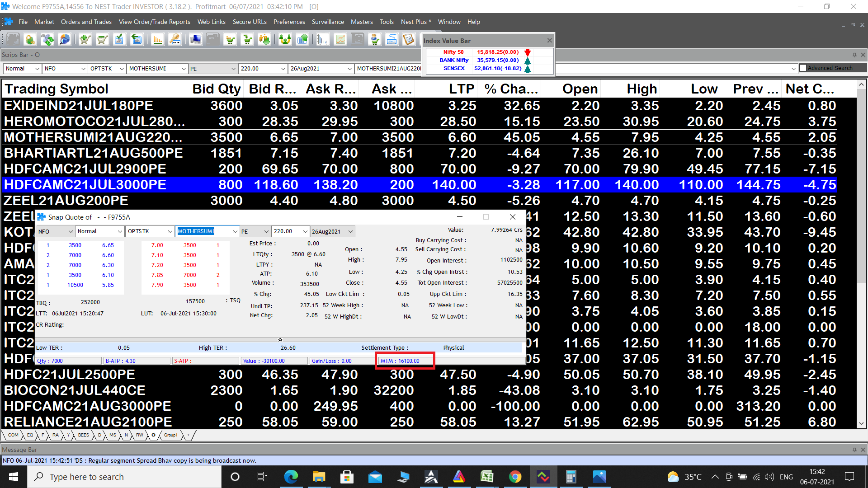
Task: Click the person with cart toolbar icon
Action: pos(375,40)
